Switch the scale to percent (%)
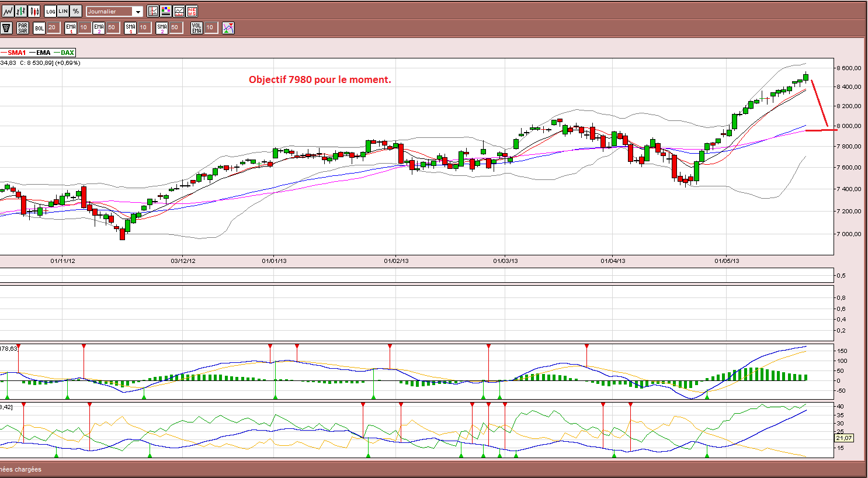The image size is (868, 478). click(76, 11)
